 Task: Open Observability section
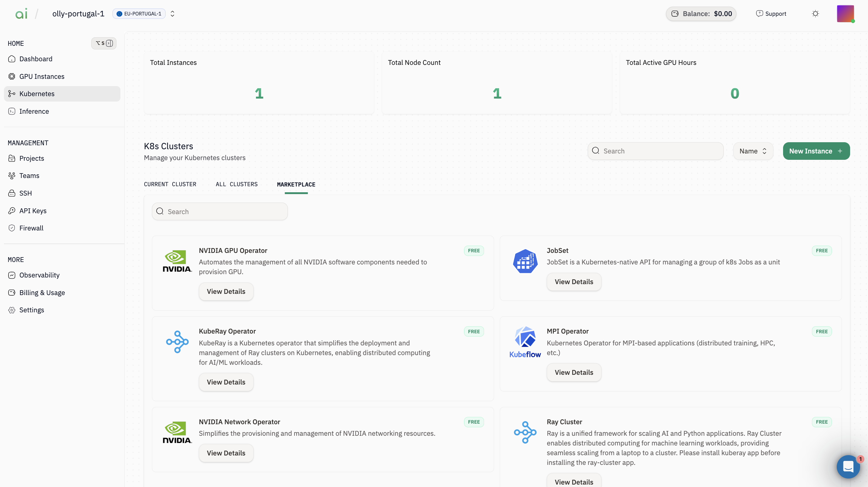click(x=39, y=275)
